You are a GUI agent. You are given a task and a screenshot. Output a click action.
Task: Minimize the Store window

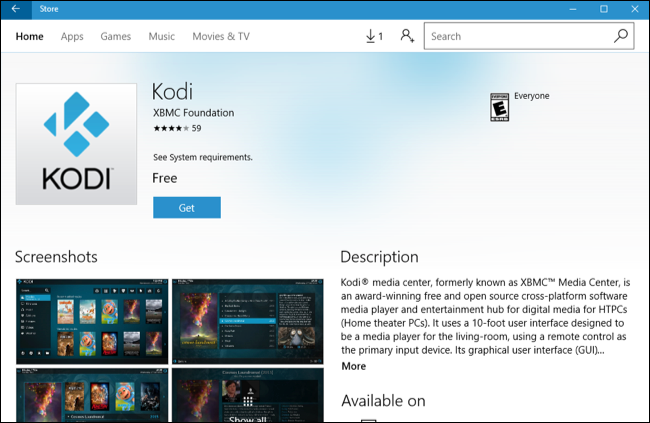573,9
